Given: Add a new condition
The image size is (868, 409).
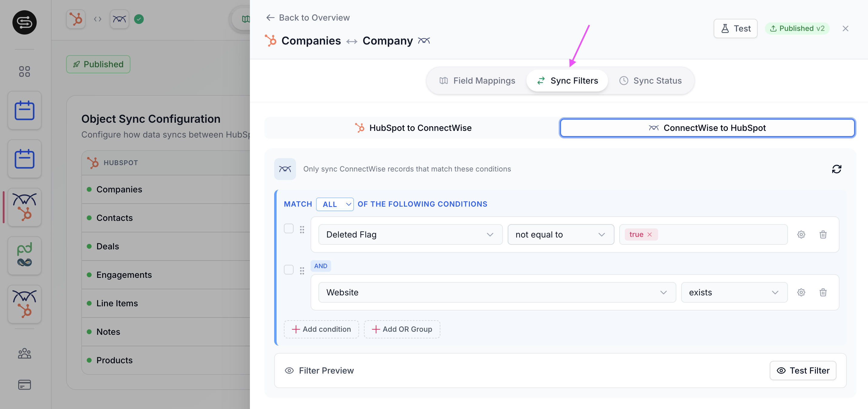Looking at the screenshot, I should point(321,329).
